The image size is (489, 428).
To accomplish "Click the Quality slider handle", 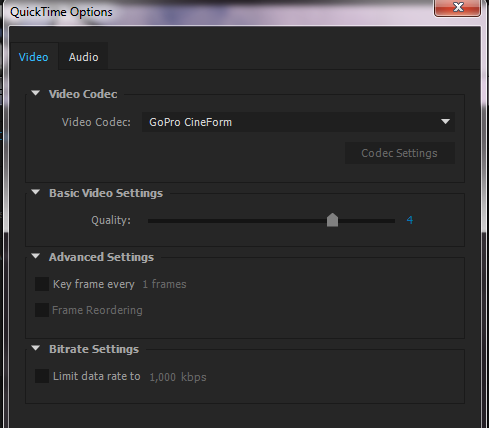I will (332, 220).
